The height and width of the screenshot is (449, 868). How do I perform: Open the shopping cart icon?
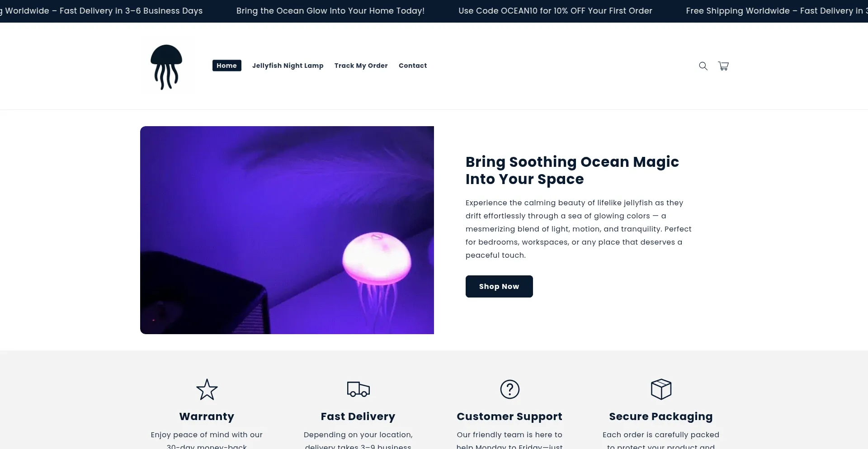click(723, 66)
